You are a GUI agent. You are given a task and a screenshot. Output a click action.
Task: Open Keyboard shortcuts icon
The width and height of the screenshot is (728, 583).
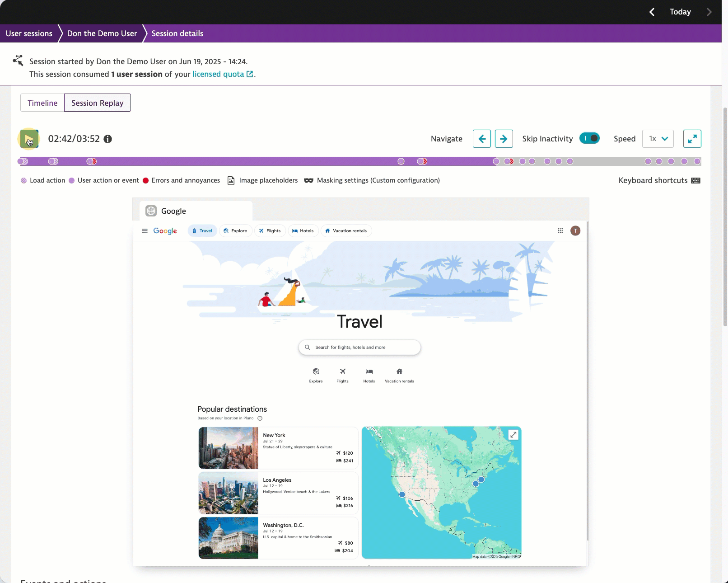(x=696, y=180)
